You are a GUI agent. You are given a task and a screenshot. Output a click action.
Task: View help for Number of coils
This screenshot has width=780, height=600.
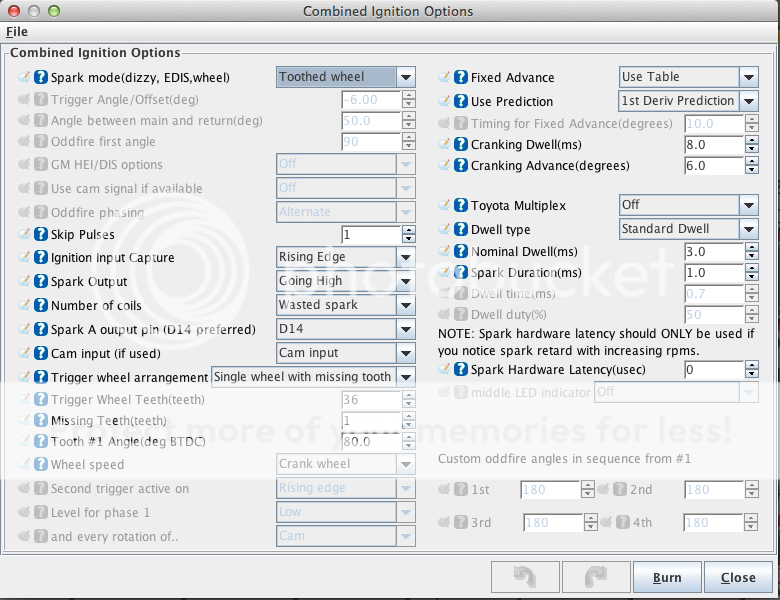pyautogui.click(x=41, y=305)
